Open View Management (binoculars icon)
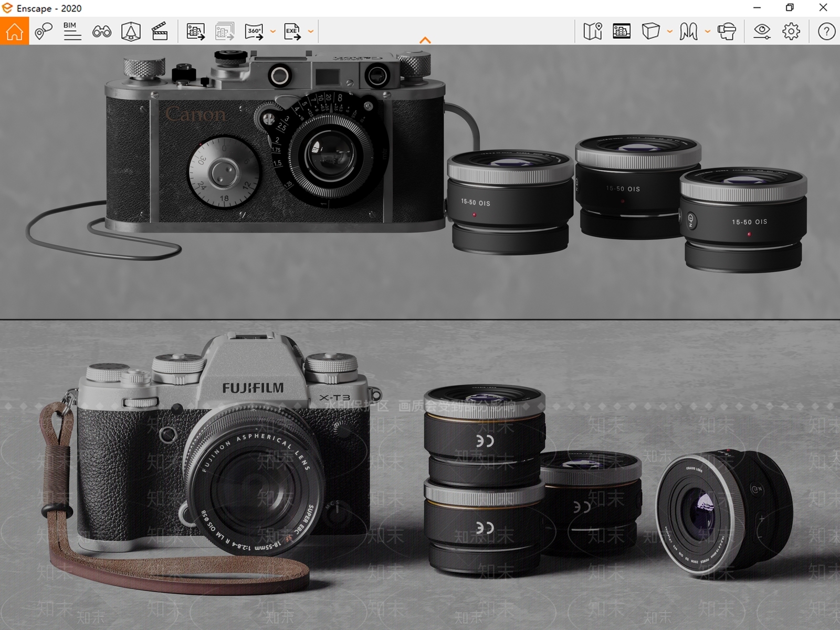 click(101, 31)
